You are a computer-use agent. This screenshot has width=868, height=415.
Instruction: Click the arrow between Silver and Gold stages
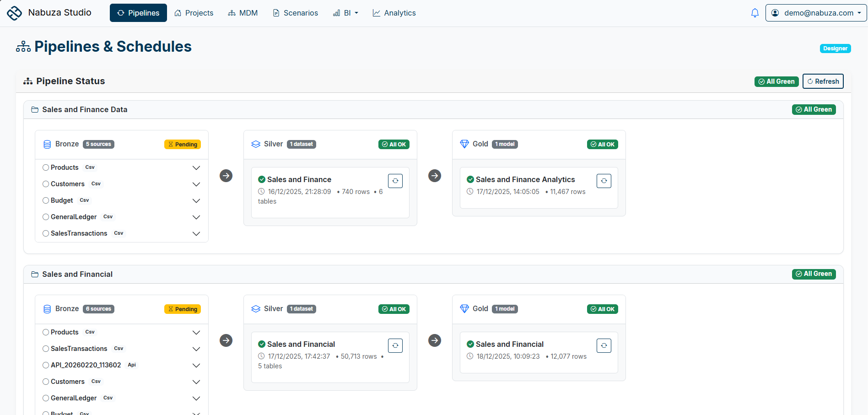(434, 175)
